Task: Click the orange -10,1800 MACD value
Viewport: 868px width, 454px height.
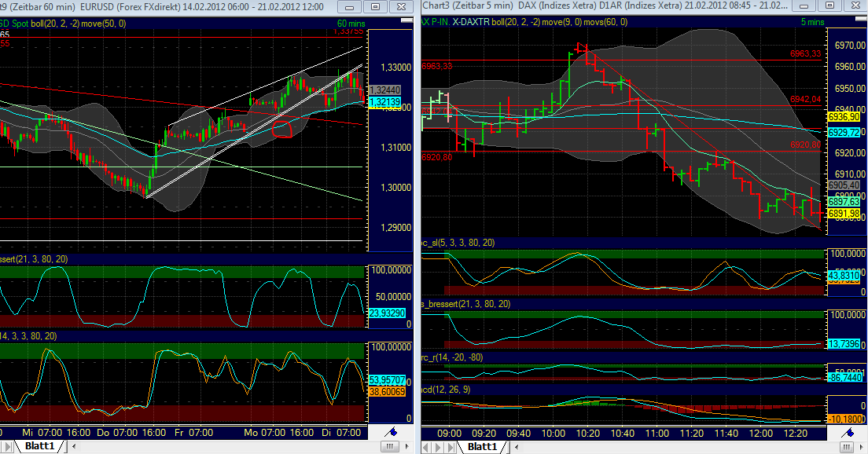Action: pyautogui.click(x=845, y=419)
